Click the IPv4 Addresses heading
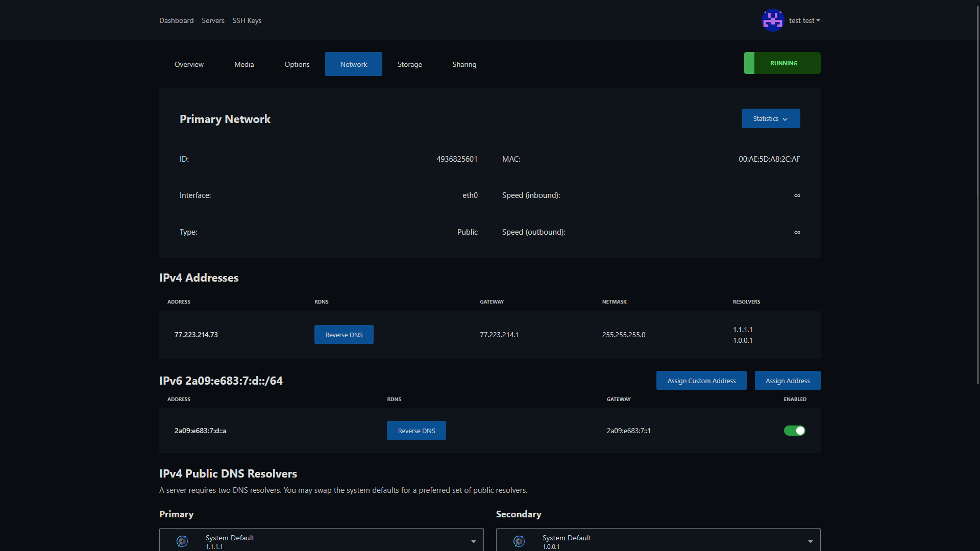The width and height of the screenshot is (980, 551). point(199,278)
